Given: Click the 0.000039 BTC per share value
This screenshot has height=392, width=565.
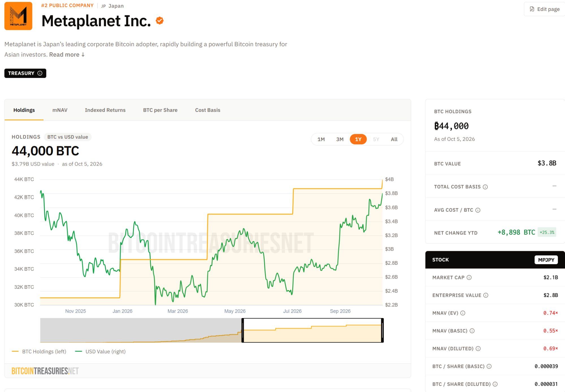Looking at the screenshot, I should [x=546, y=366].
